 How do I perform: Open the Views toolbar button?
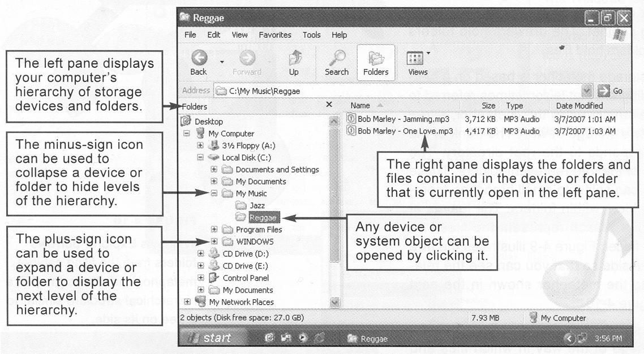pyautogui.click(x=416, y=63)
